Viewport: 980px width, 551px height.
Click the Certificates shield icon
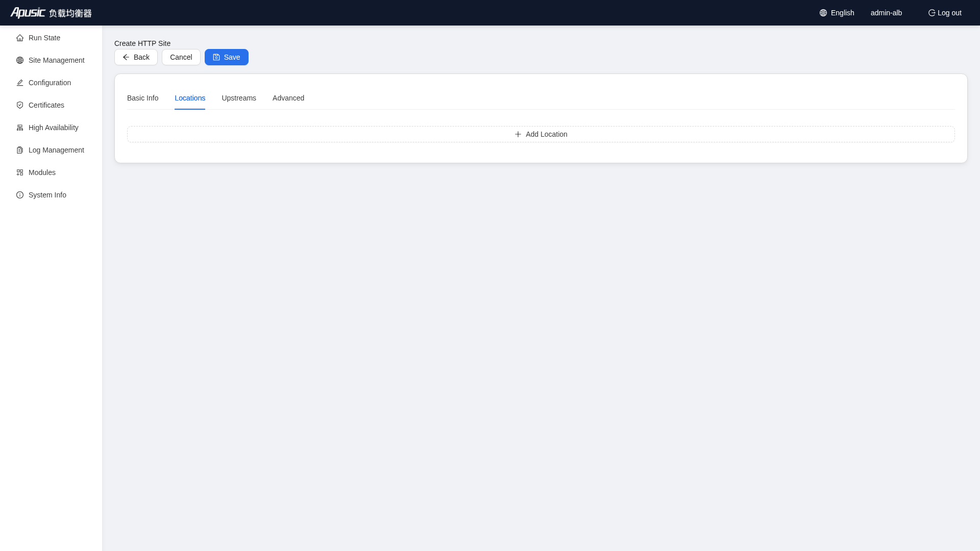coord(20,105)
